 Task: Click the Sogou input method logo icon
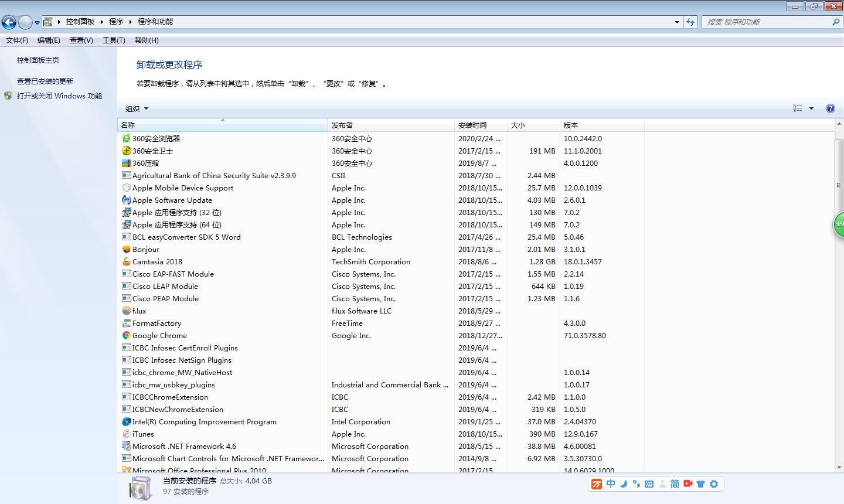[597, 484]
